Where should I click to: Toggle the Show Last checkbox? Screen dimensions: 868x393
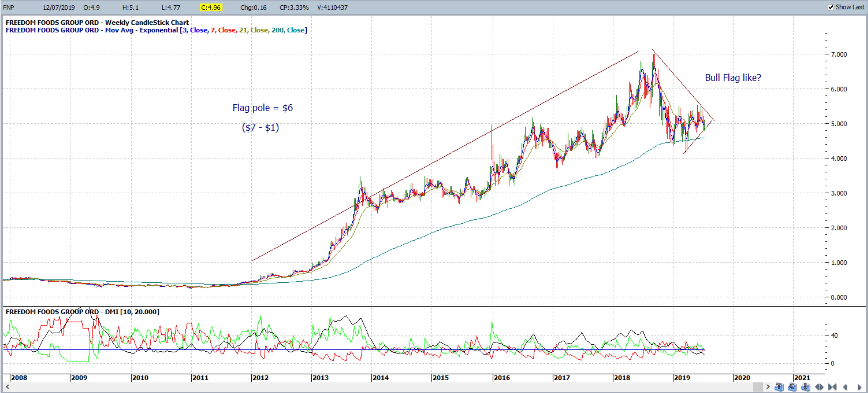pyautogui.click(x=831, y=7)
